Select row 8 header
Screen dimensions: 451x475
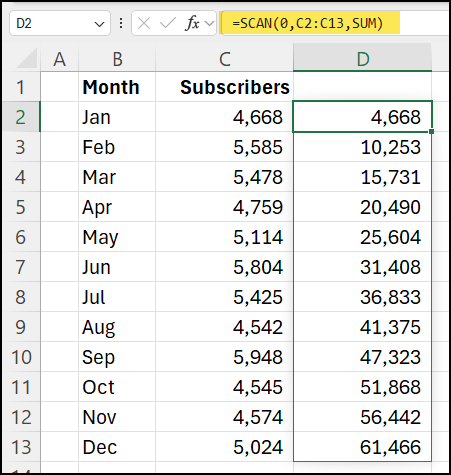[x=21, y=297]
